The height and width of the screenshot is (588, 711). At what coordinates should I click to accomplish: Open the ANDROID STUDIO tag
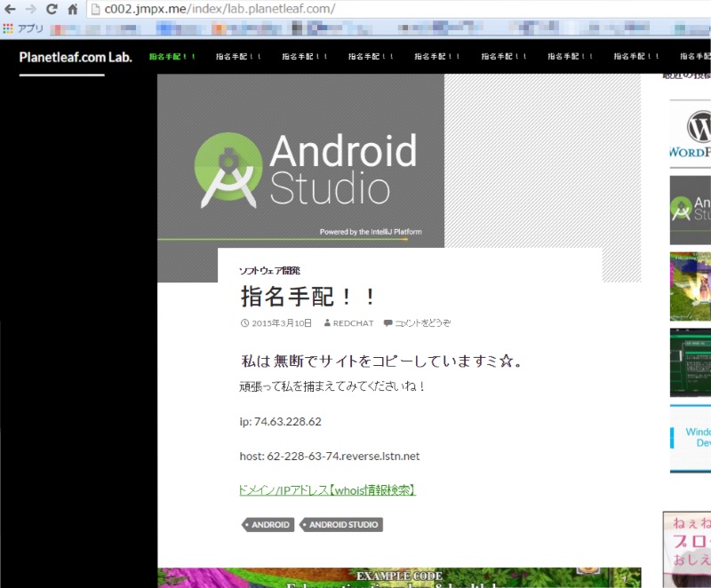(x=342, y=525)
